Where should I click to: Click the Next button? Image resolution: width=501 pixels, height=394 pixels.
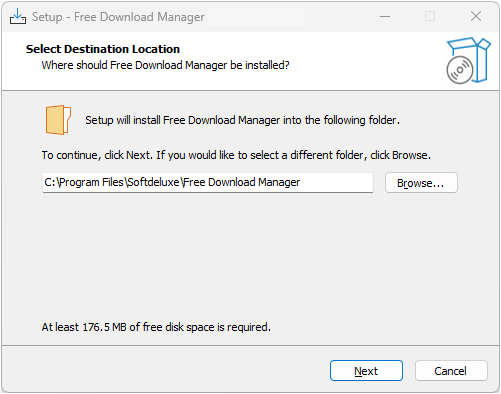tap(366, 370)
